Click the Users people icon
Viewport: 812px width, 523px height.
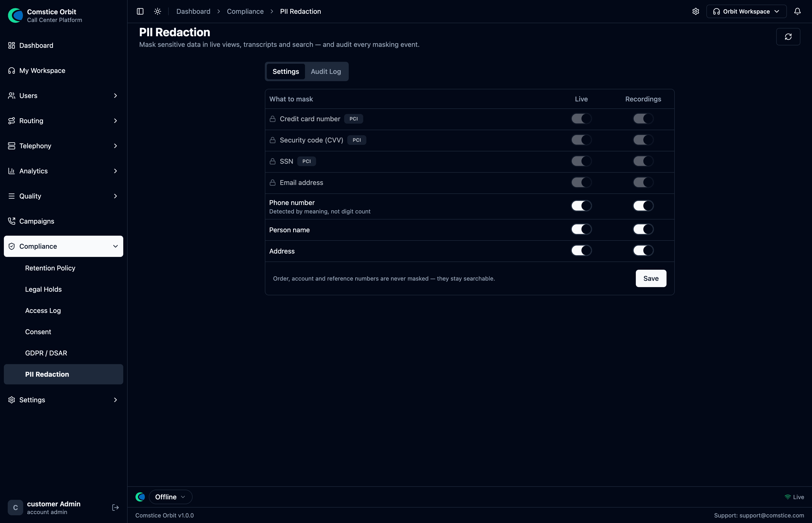(12, 96)
